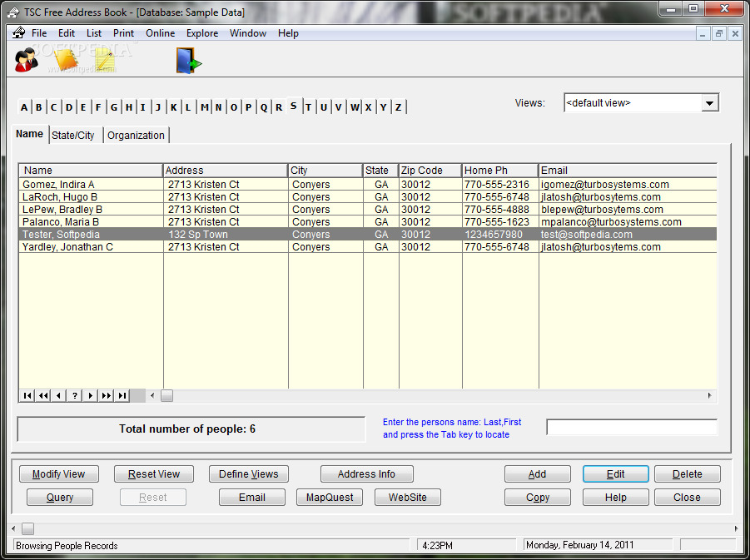Click the Add button

coord(537,474)
